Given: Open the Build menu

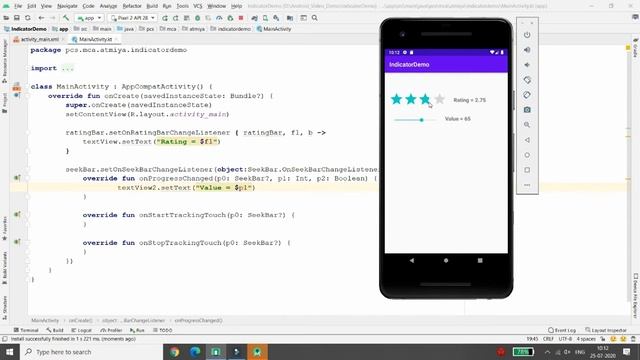Looking at the screenshot, I should pos(152,6).
